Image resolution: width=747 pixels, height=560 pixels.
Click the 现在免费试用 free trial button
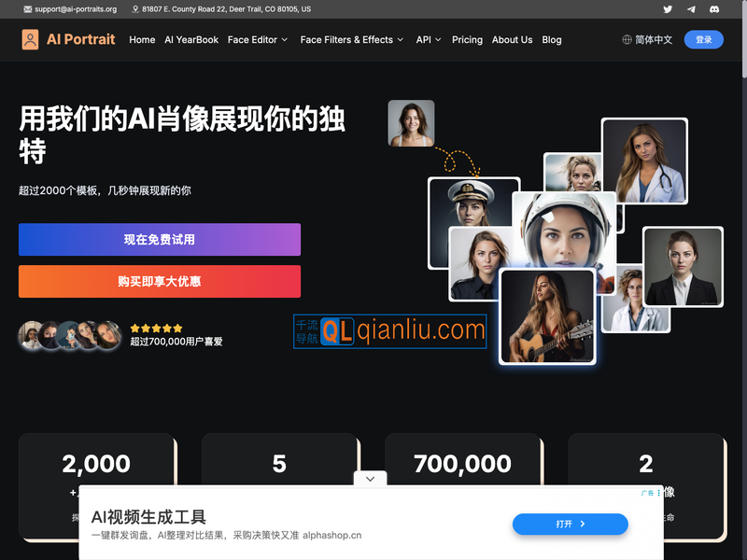(160, 240)
